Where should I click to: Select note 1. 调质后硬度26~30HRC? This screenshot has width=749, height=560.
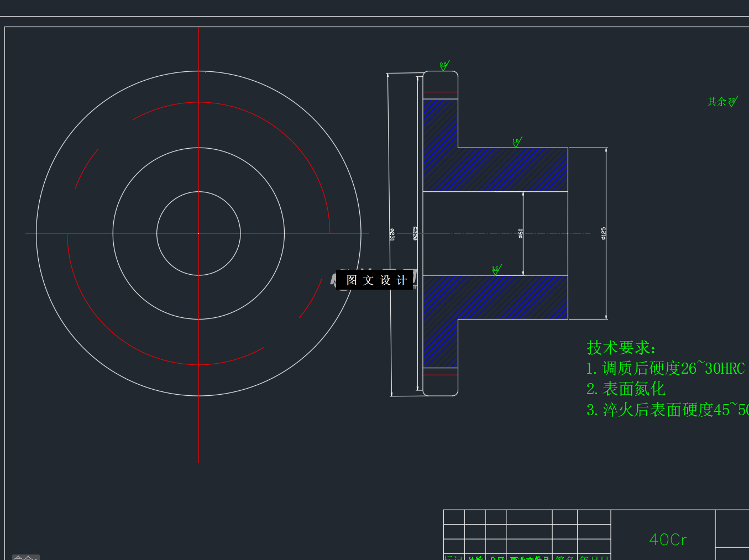click(666, 368)
